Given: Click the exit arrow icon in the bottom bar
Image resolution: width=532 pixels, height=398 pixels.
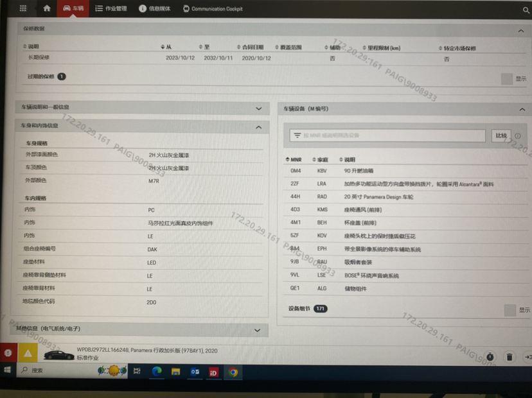Looking at the screenshot, I should tap(528, 357).
